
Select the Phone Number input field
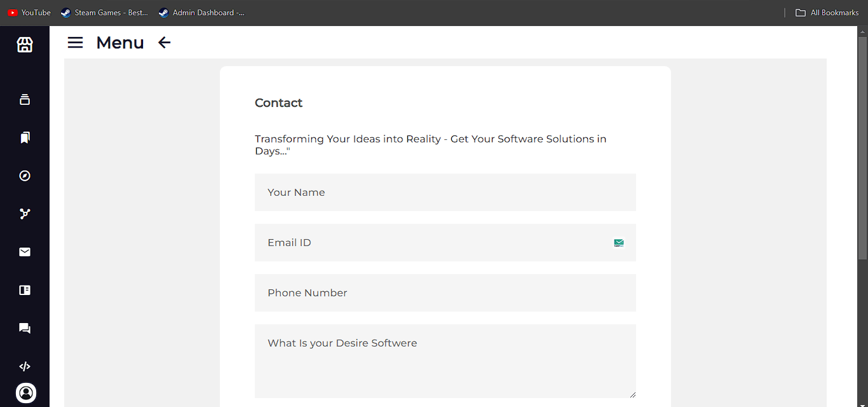(445, 293)
